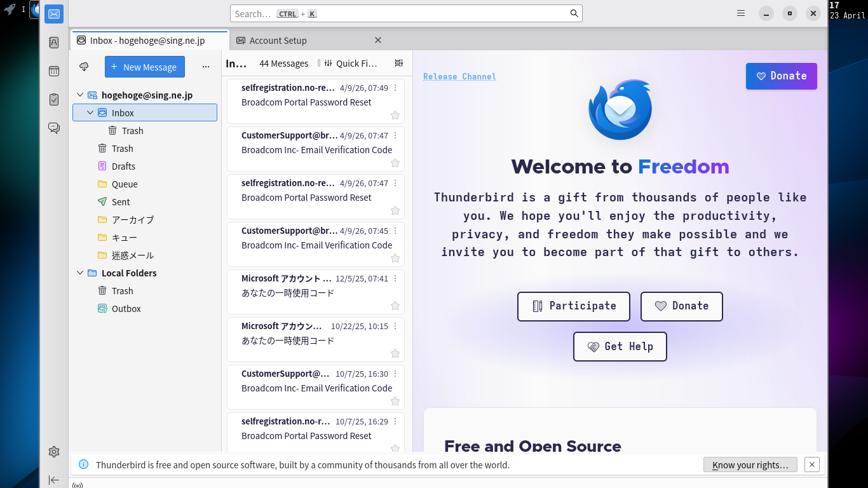Select the Trash subfolder under Inbox
Image resolution: width=868 pixels, height=488 pixels.
click(145, 131)
